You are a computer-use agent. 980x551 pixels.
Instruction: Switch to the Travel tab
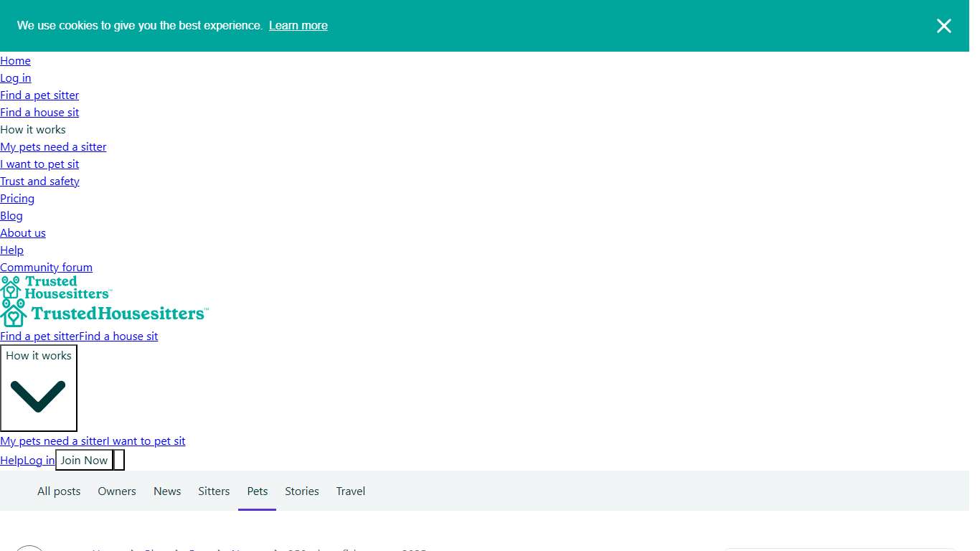coord(350,491)
